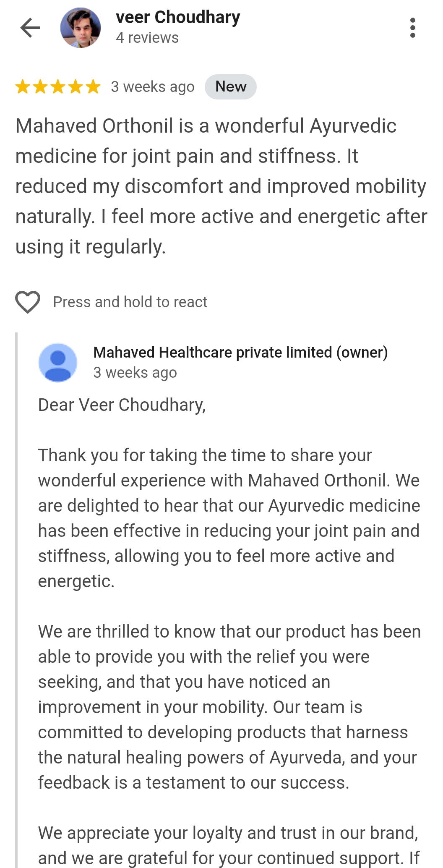The width and height of the screenshot is (443, 868).
Task: Select the reviewer name "veer Choudhary"
Action: (178, 18)
